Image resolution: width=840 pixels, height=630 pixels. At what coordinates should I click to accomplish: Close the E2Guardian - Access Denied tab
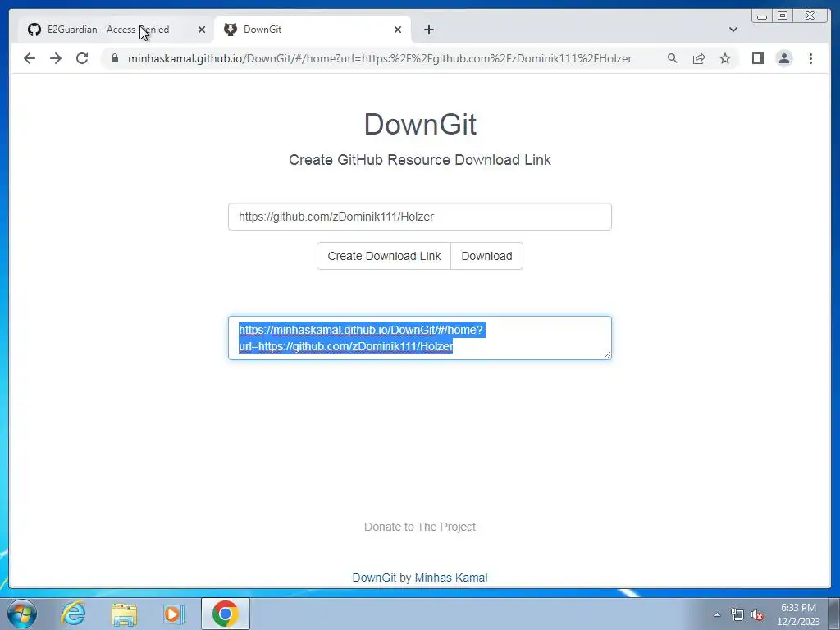pos(202,30)
